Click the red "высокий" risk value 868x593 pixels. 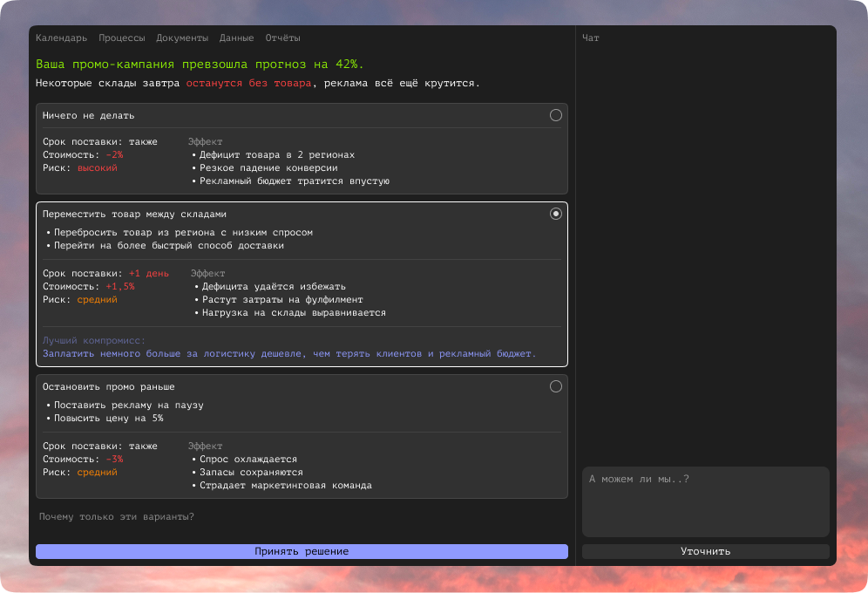pos(97,168)
